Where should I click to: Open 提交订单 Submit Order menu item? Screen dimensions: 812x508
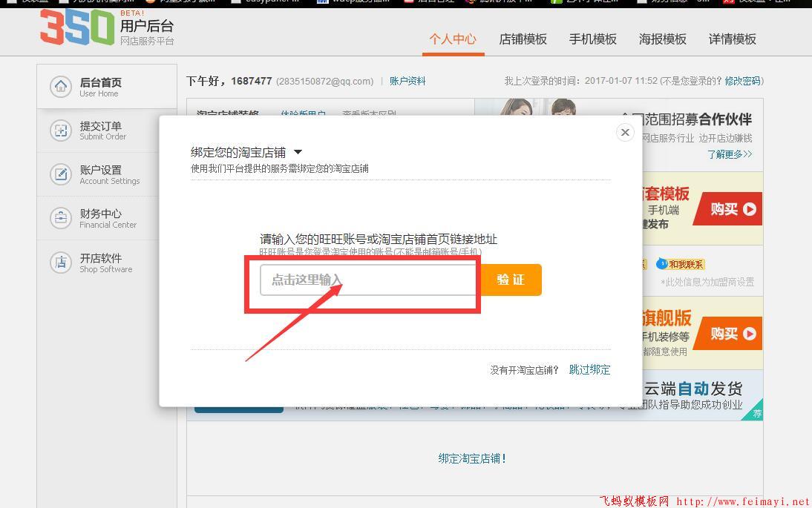99,131
